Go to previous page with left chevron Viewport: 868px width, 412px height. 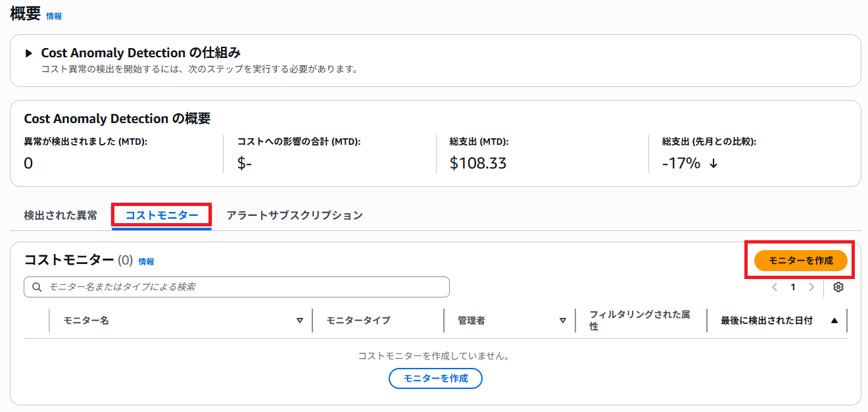coord(775,287)
